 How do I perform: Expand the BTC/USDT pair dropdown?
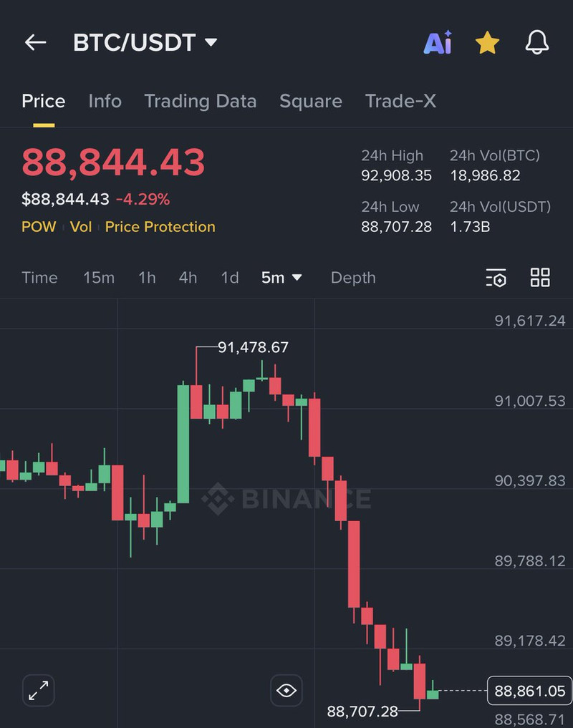[211, 43]
